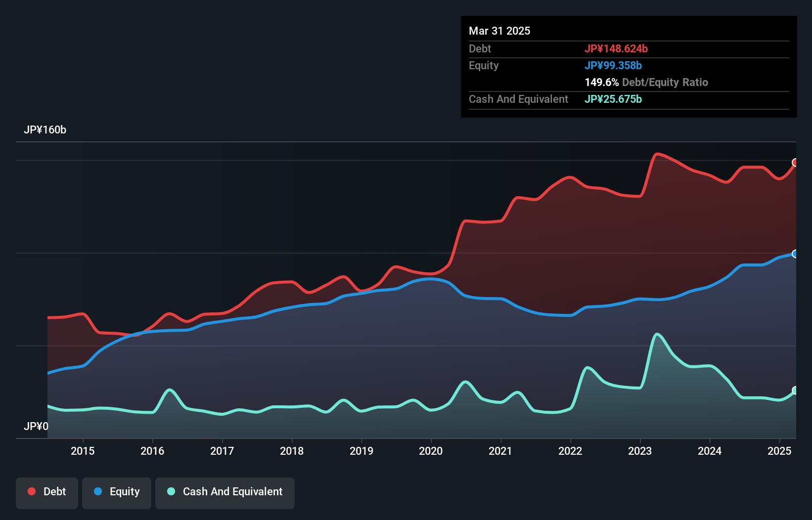Viewport: 812px width, 520px height.
Task: Click the JP¥25.675b cash value in the tooltip
Action: coord(613,99)
